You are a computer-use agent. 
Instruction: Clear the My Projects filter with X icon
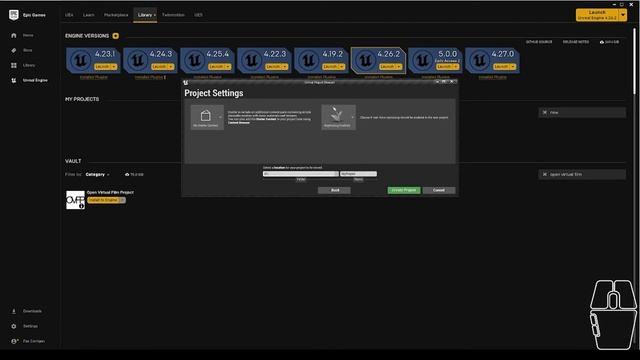coord(544,112)
